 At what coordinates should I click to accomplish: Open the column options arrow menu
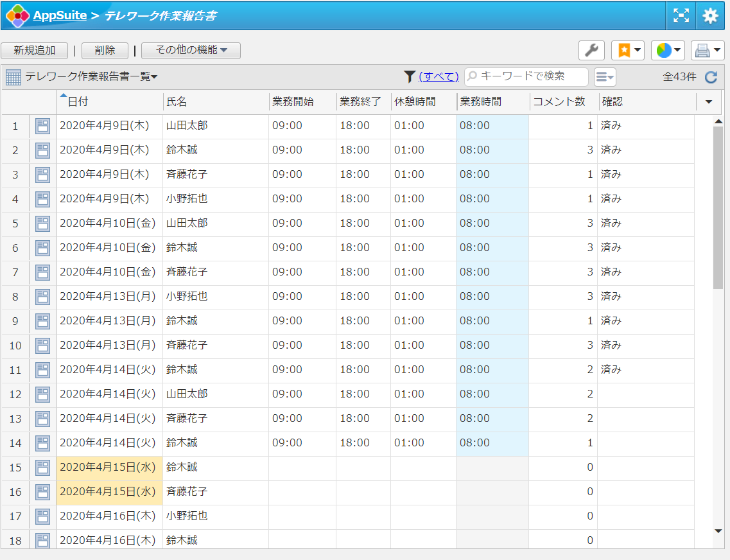[x=709, y=101]
